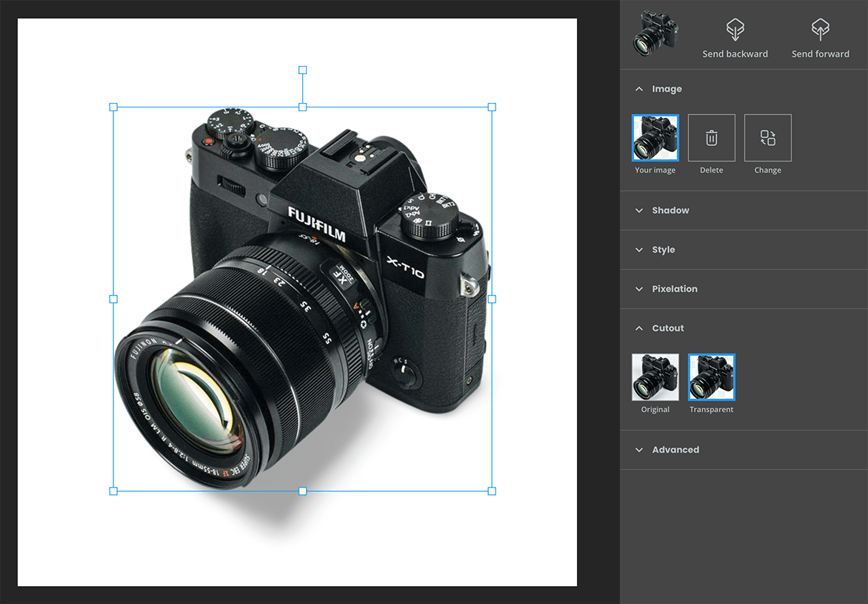Click the bottom-middle resize handle

[302, 491]
